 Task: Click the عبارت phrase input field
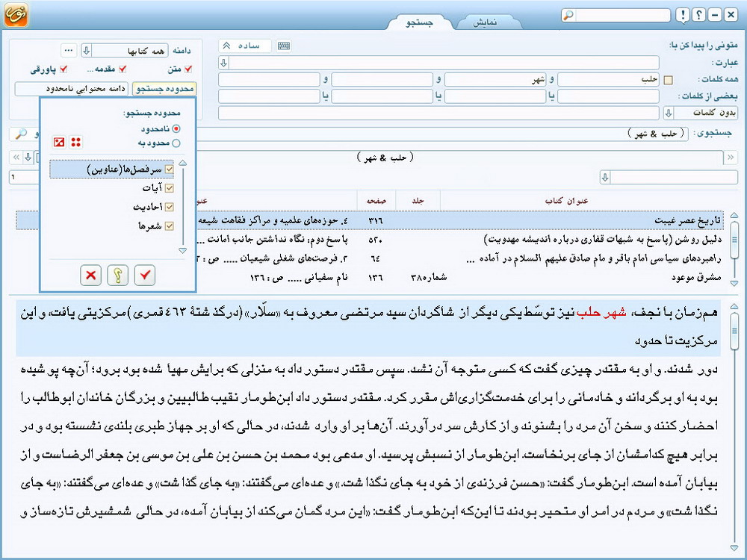coord(444,63)
